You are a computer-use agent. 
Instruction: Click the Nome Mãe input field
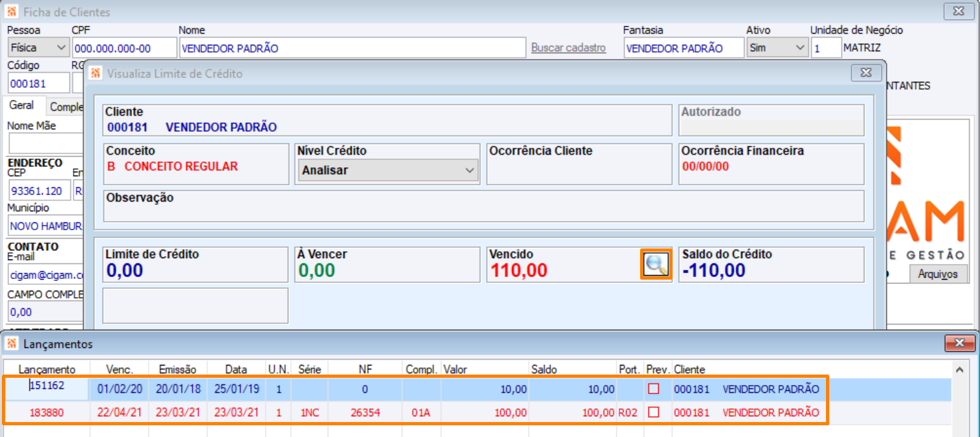tap(45, 143)
